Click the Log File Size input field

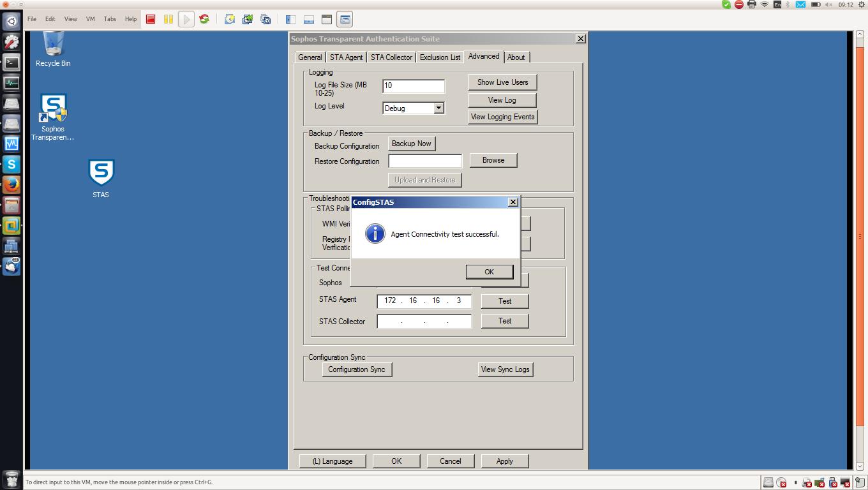414,85
